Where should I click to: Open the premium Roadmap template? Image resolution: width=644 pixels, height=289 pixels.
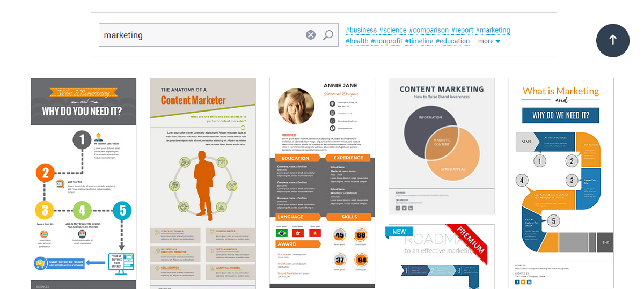coord(441,257)
